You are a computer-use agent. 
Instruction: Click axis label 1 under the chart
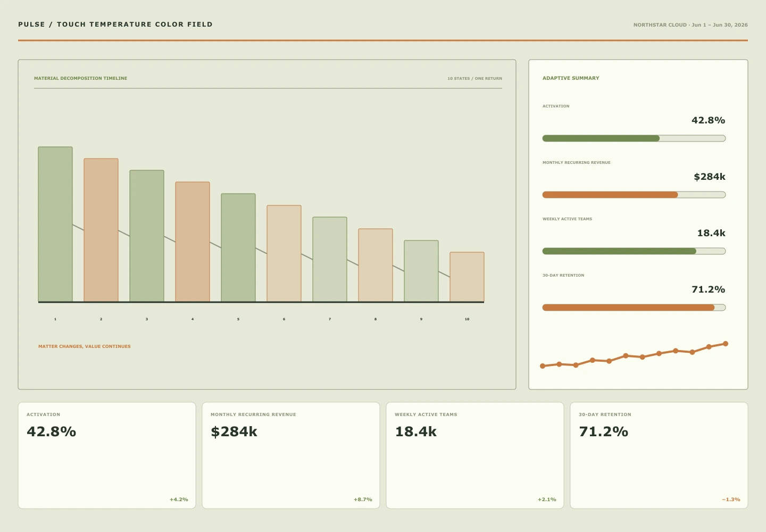click(x=55, y=319)
